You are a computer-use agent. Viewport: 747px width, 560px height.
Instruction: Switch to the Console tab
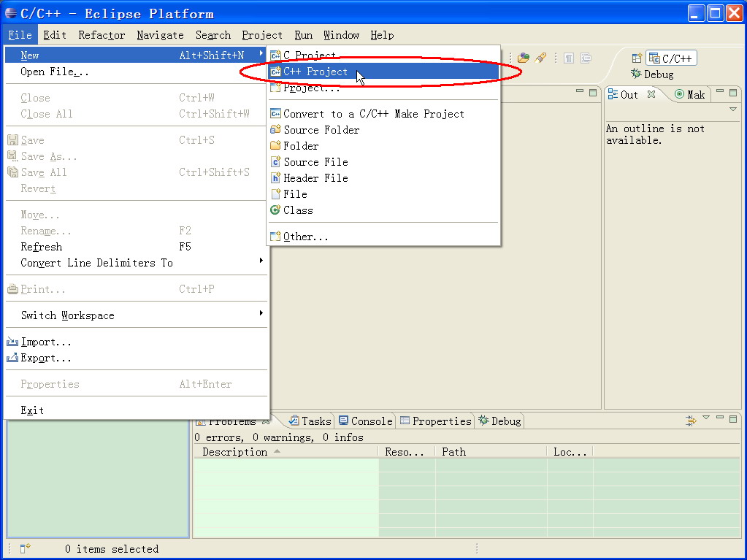(365, 421)
